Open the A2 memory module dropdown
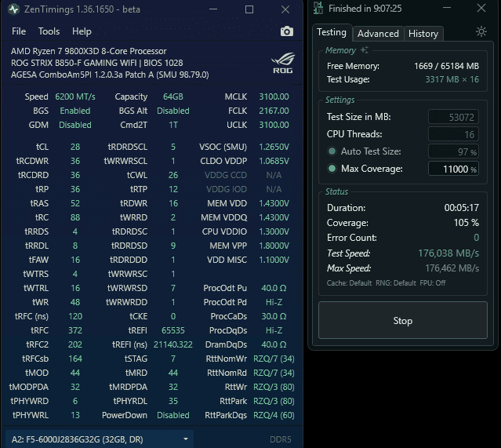 (x=100, y=439)
